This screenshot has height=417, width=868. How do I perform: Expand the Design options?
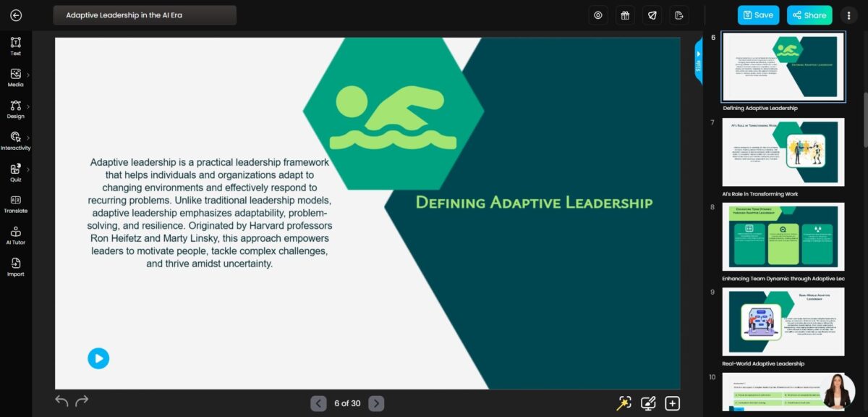pos(16,109)
